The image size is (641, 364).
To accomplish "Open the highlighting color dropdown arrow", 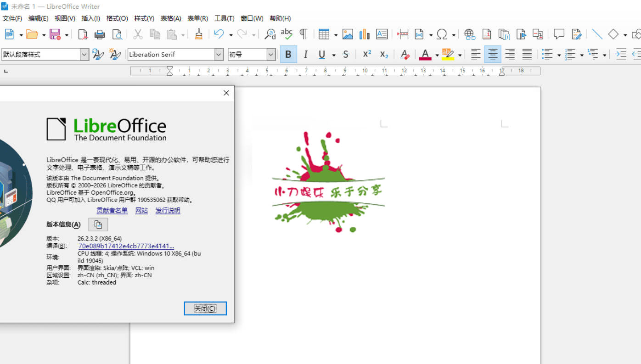I will pyautogui.click(x=460, y=55).
